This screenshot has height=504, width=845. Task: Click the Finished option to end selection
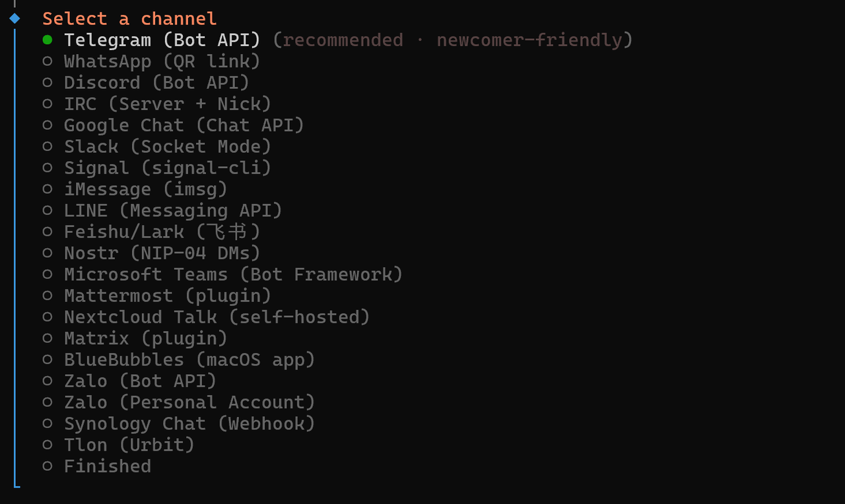tap(48, 466)
